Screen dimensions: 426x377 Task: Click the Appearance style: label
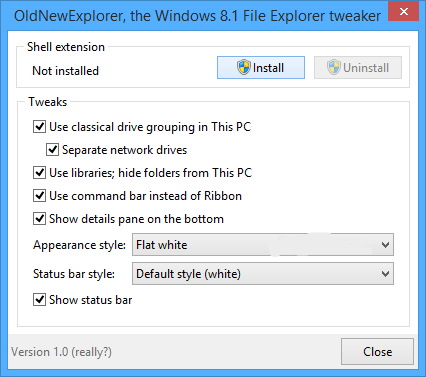[x=79, y=245]
